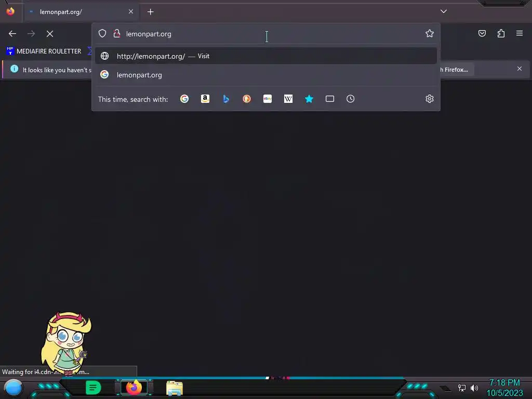This screenshot has width=532, height=399.
Task: Go back with the back arrow
Action: point(12,34)
